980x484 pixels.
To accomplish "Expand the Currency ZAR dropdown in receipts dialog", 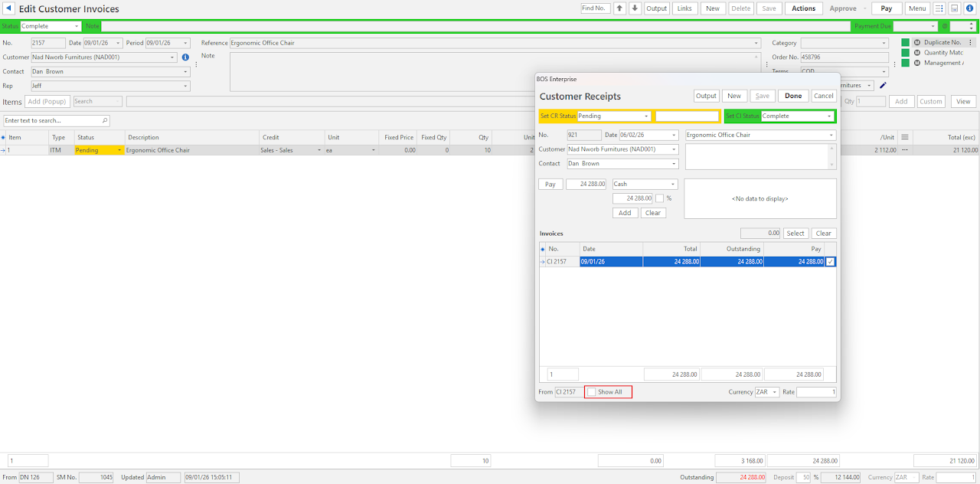I will (775, 392).
